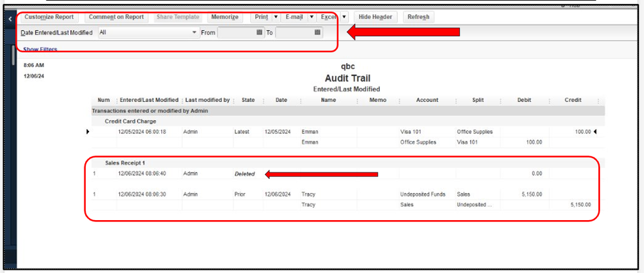The height and width of the screenshot is (273, 644).
Task: Click the Print button
Action: click(x=261, y=17)
